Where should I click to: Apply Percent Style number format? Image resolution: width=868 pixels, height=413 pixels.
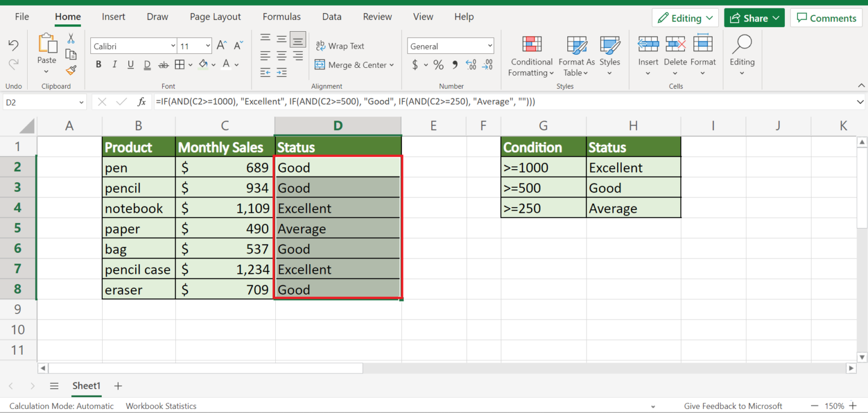pos(439,65)
